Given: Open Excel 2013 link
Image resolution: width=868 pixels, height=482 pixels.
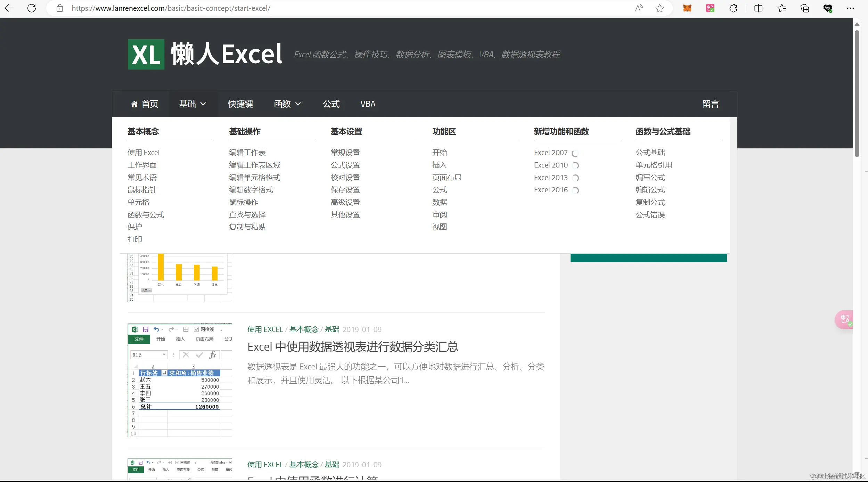Looking at the screenshot, I should click(x=551, y=178).
